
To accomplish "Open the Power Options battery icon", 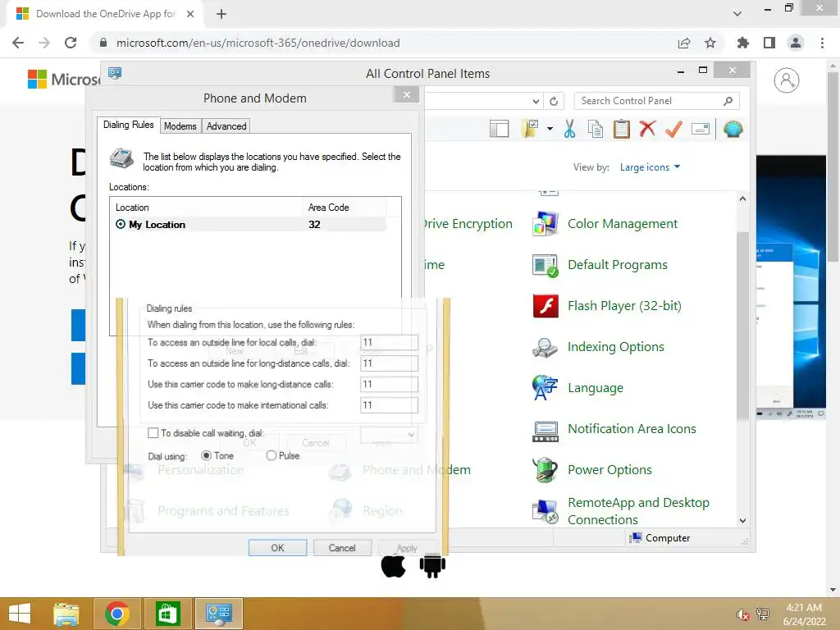I will [x=546, y=470].
